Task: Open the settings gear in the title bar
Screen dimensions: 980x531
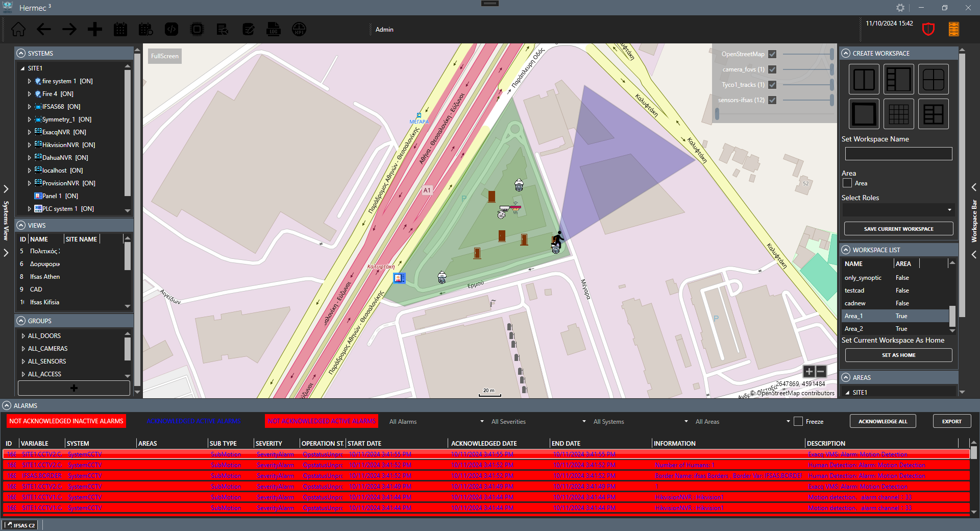Action: (x=900, y=8)
